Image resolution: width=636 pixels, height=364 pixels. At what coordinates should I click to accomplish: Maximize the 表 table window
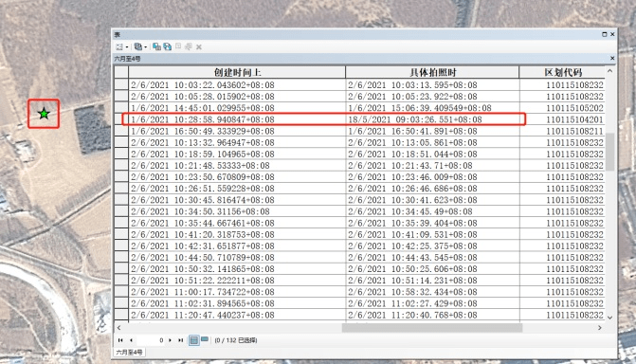point(605,34)
